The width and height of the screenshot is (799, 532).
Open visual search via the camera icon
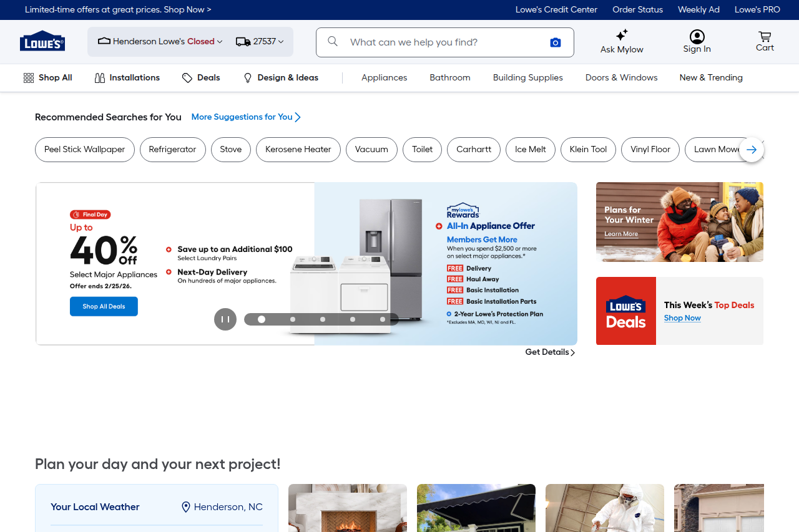click(555, 42)
